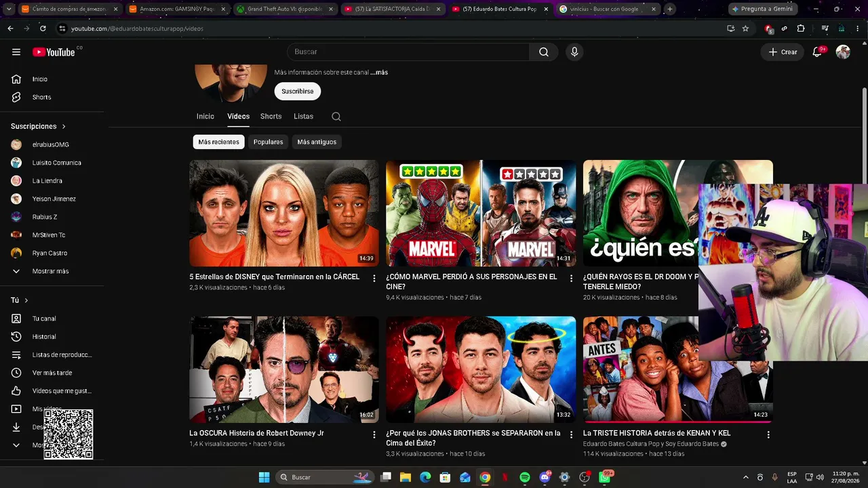Open the account avatar menu
The width and height of the screenshot is (868, 488).
pos(843,52)
